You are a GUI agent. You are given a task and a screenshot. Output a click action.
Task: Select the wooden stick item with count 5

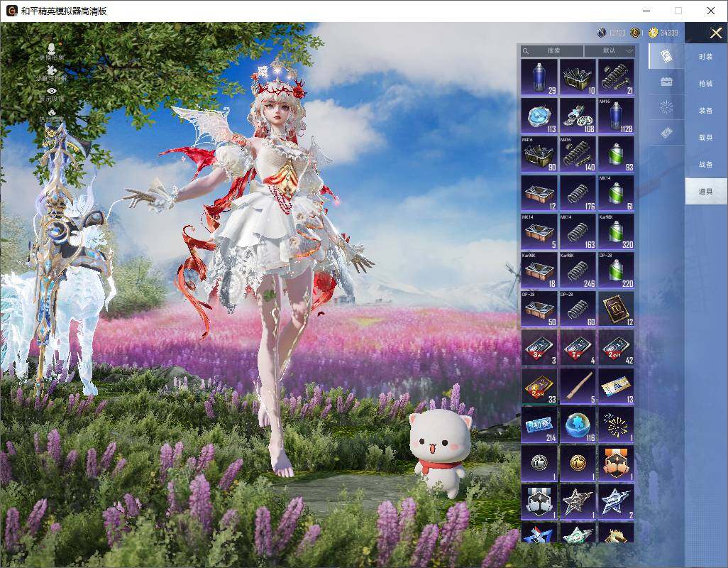[578, 386]
